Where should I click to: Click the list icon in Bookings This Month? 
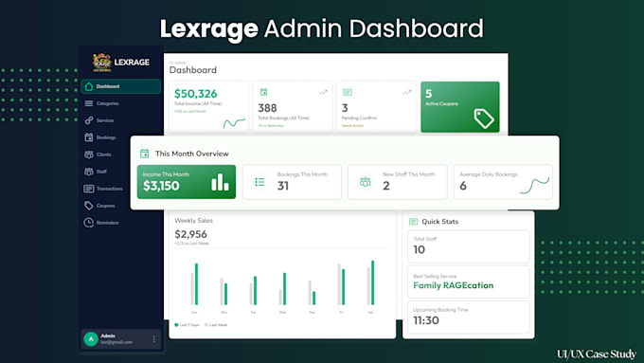(259, 182)
